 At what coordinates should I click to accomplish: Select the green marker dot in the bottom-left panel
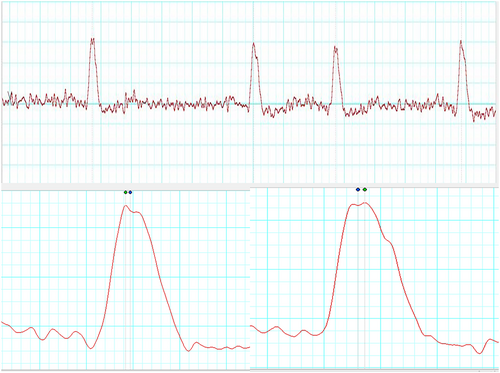coord(125,192)
